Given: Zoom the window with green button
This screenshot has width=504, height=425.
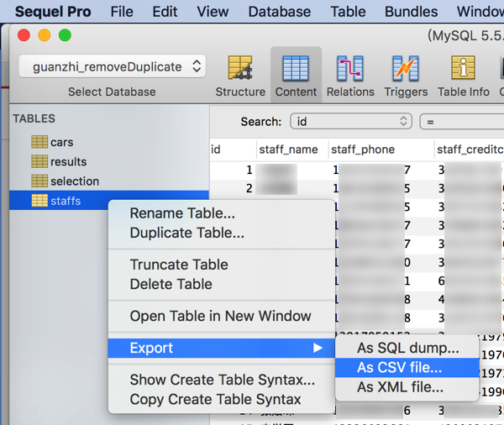Looking at the screenshot, I should tap(65, 35).
